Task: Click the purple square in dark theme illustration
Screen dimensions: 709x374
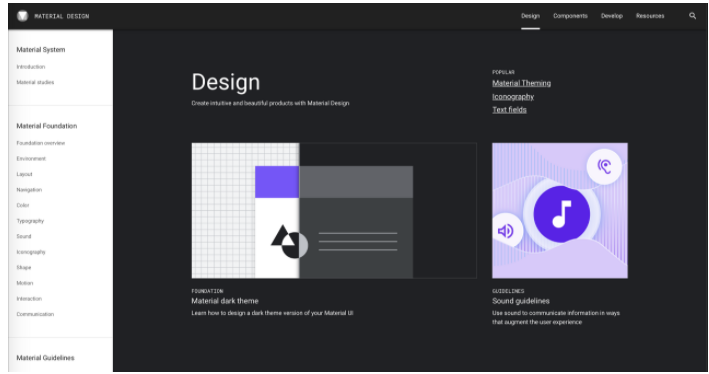Action: (277, 182)
